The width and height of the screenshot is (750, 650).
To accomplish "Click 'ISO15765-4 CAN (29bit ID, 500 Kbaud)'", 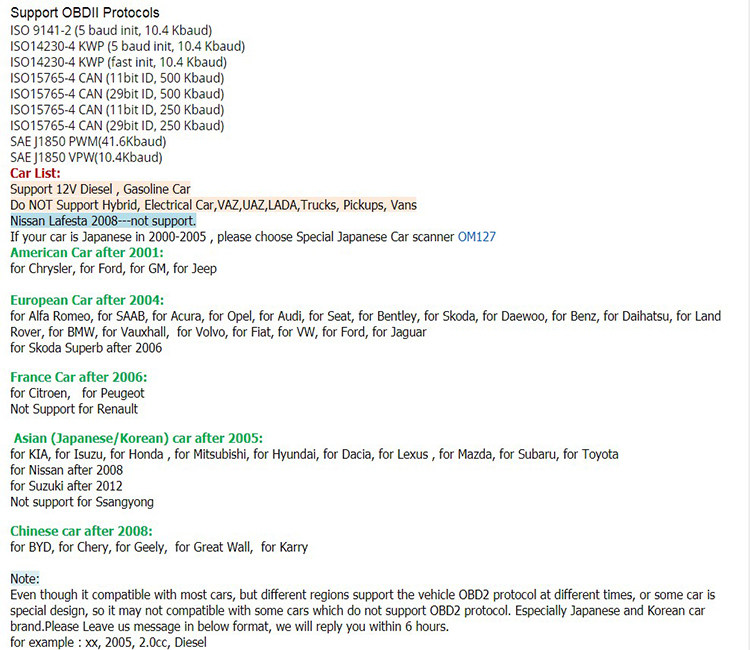I will point(117,94).
